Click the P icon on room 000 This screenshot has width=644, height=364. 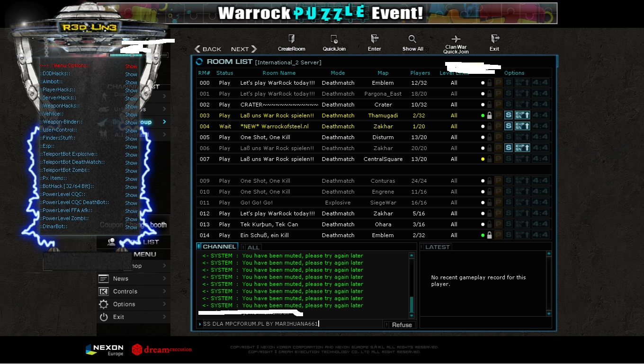click(498, 83)
